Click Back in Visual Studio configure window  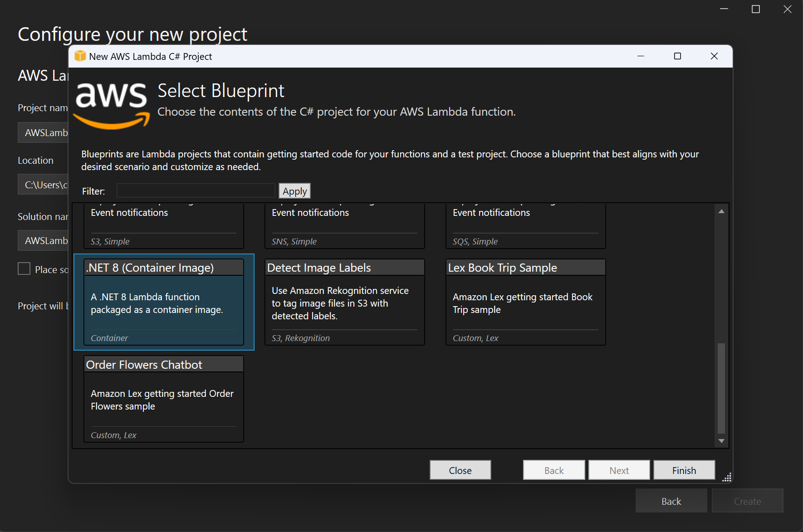(x=671, y=501)
